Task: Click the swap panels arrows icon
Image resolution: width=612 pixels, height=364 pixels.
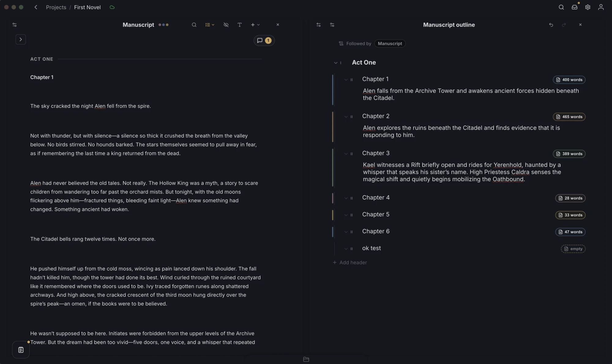Action: click(x=319, y=25)
